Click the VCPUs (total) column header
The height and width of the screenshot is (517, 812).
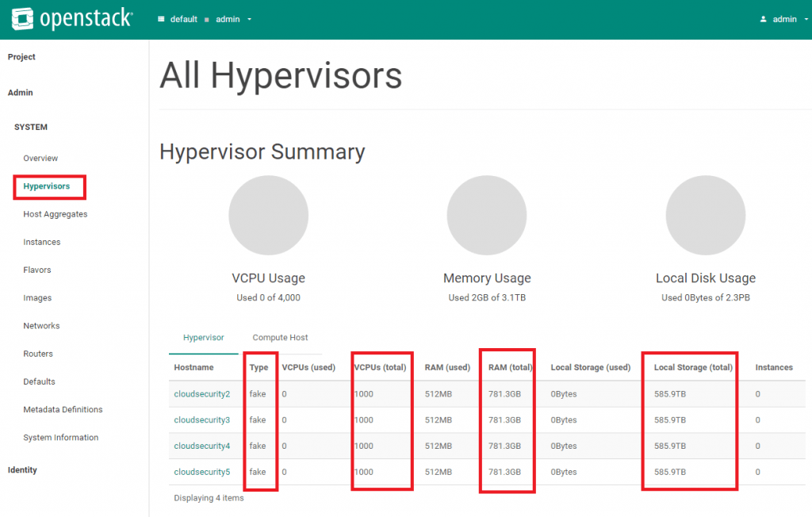point(380,367)
